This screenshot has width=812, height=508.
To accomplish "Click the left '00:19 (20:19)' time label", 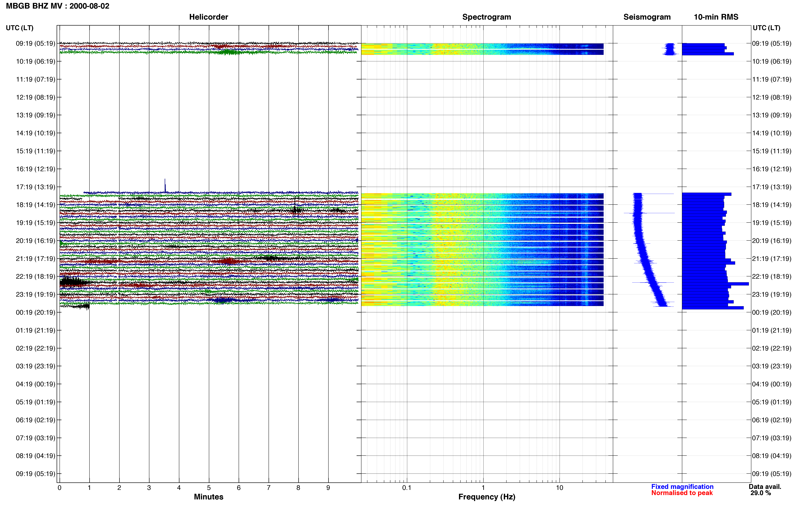I will [36, 313].
